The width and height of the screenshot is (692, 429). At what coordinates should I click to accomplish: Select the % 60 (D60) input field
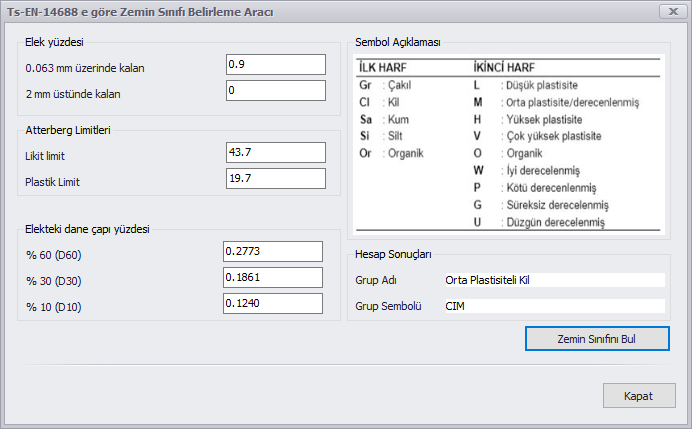click(273, 252)
